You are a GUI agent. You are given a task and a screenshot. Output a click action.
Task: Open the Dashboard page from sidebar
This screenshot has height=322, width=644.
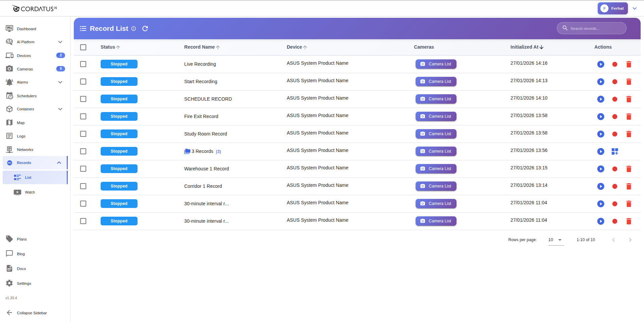26,29
